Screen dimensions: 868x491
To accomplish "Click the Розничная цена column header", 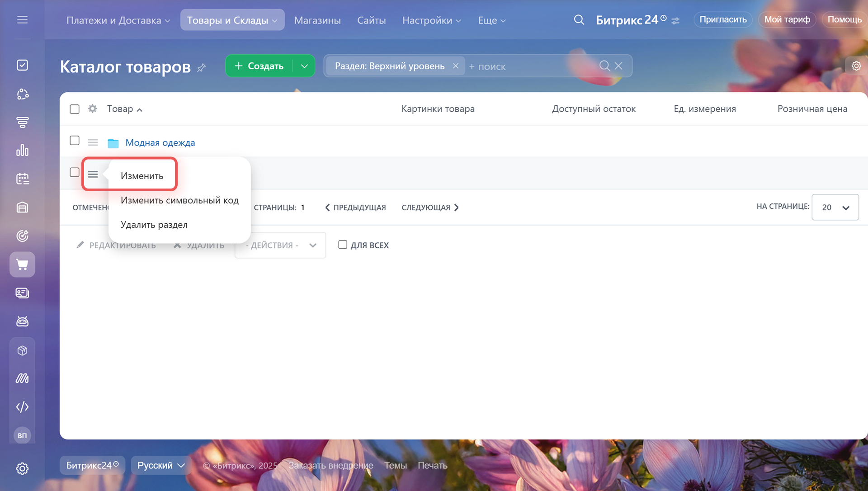I will (812, 109).
